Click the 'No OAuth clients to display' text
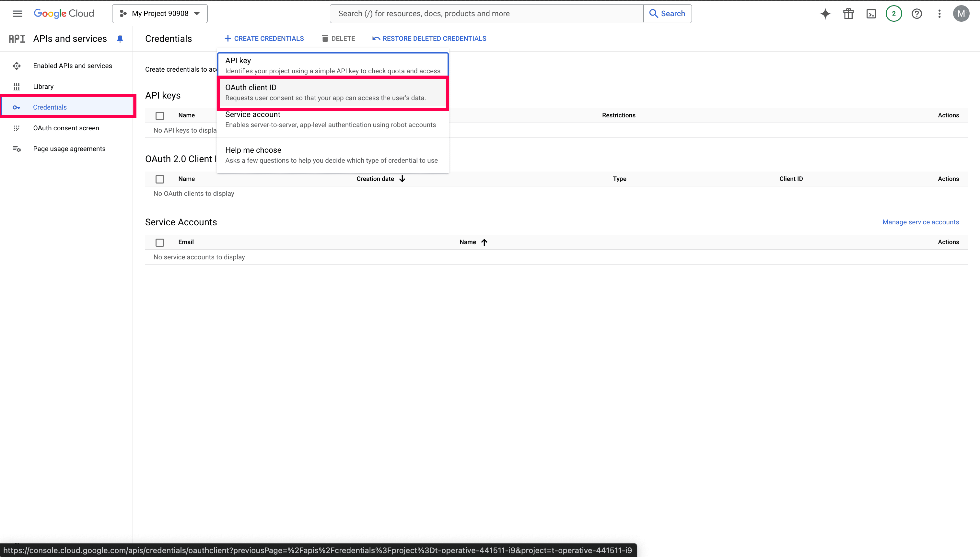This screenshot has width=980, height=557. [x=194, y=194]
